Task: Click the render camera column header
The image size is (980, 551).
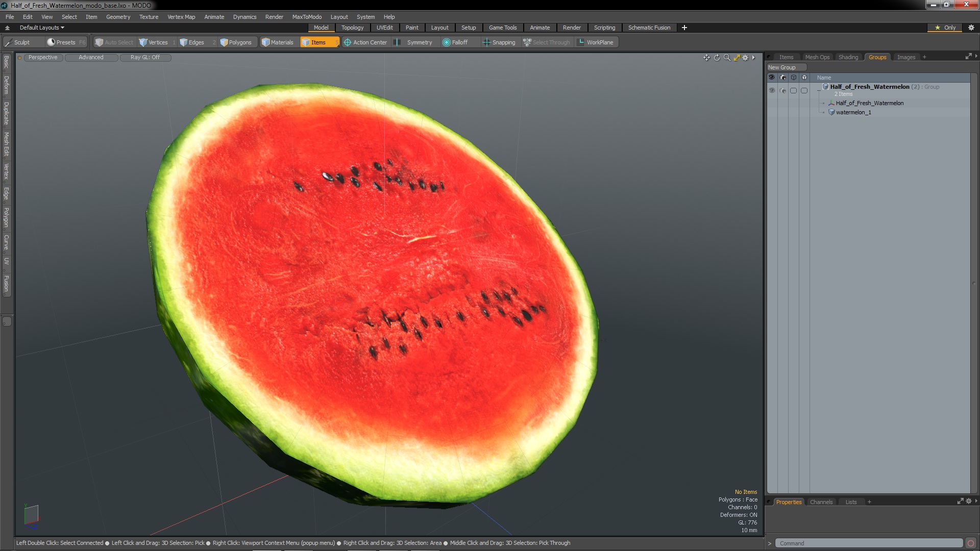Action: 783,78
